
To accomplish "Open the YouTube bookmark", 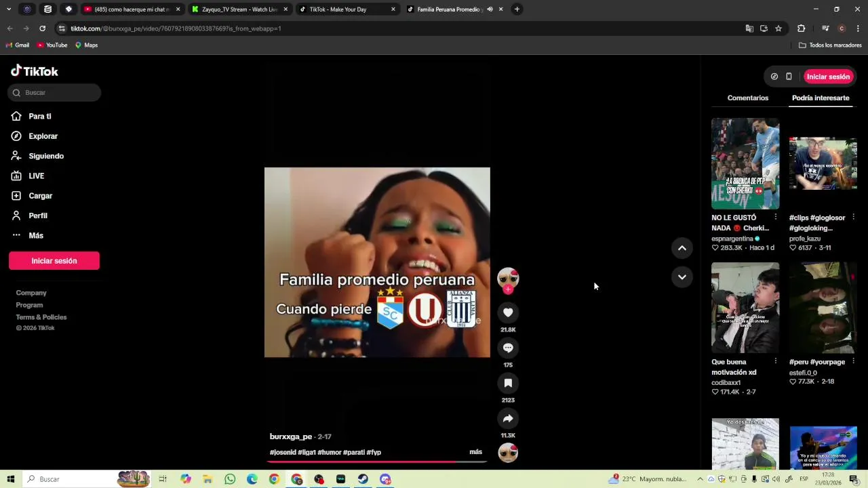I will 52,45.
